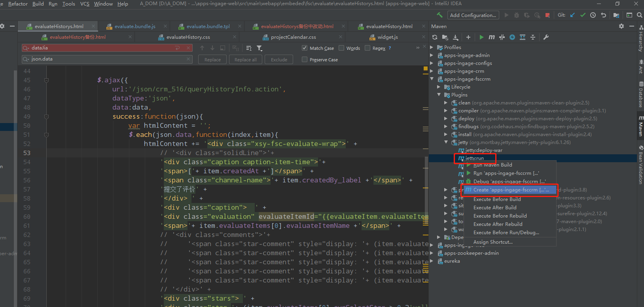Switch to evaluateHistory.css tab
644x307 pixels.
188,37
